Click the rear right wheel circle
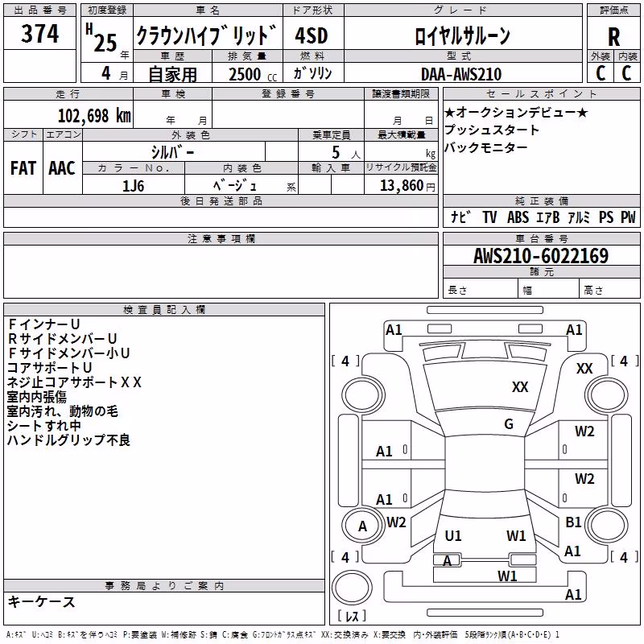Screen dimensions: 644x644 (607, 525)
